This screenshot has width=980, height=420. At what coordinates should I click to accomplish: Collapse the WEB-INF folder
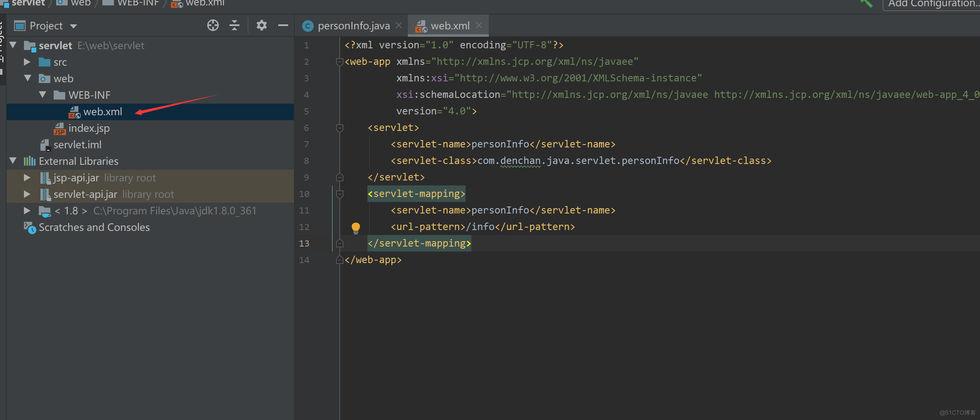coord(43,95)
